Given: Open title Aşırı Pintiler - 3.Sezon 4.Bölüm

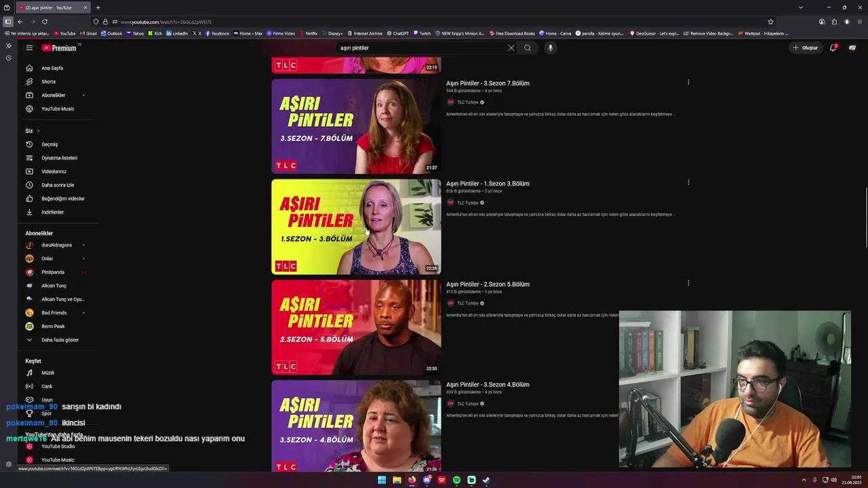Looking at the screenshot, I should pyautogui.click(x=488, y=384).
